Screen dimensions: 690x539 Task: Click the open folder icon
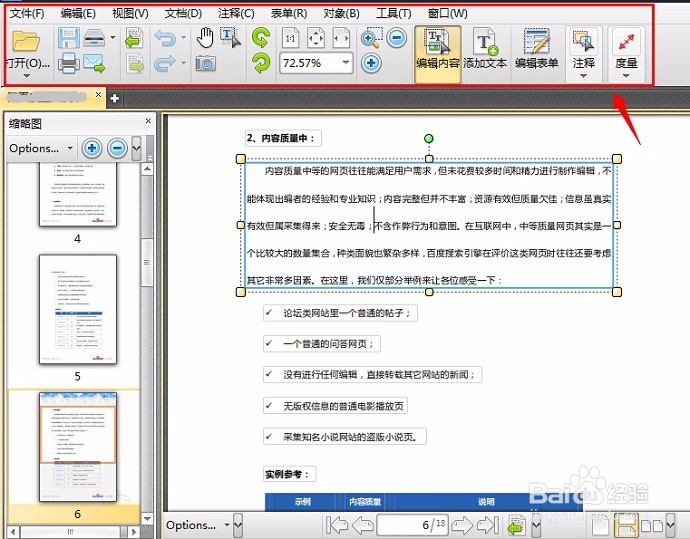click(x=26, y=40)
